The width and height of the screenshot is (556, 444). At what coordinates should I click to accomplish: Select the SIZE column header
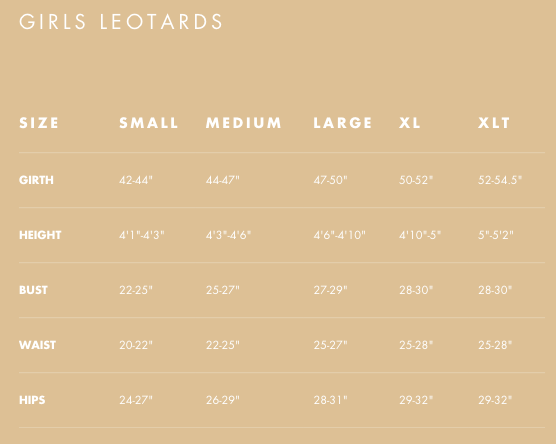point(39,123)
